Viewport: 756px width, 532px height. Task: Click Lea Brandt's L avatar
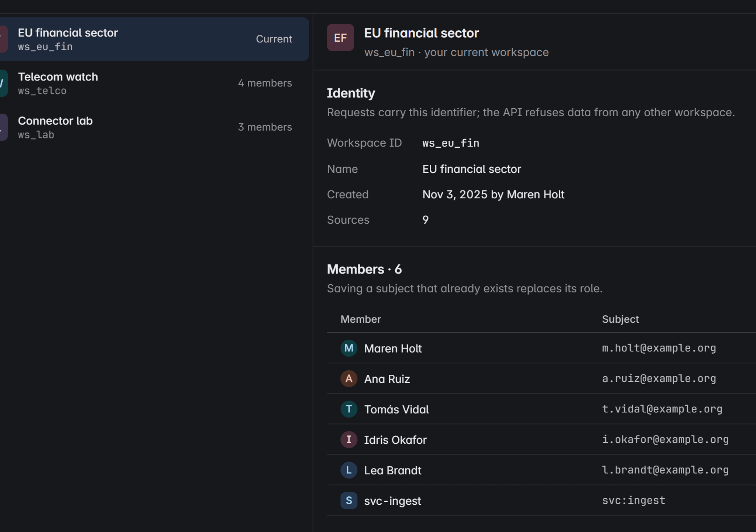pos(349,470)
